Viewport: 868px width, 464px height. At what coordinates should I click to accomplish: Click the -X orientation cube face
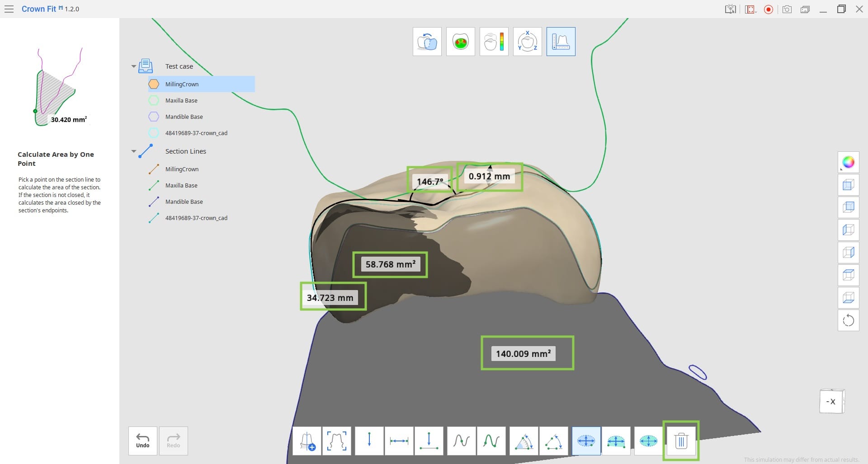coord(831,401)
